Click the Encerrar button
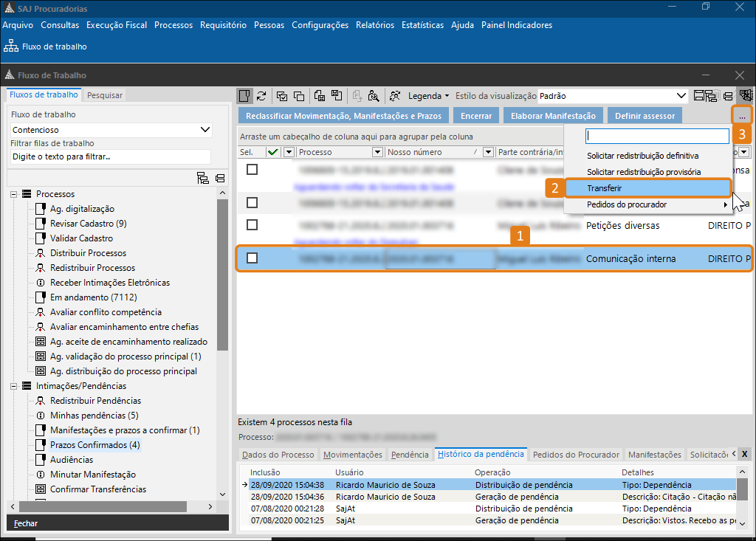The image size is (756, 541). (476, 116)
